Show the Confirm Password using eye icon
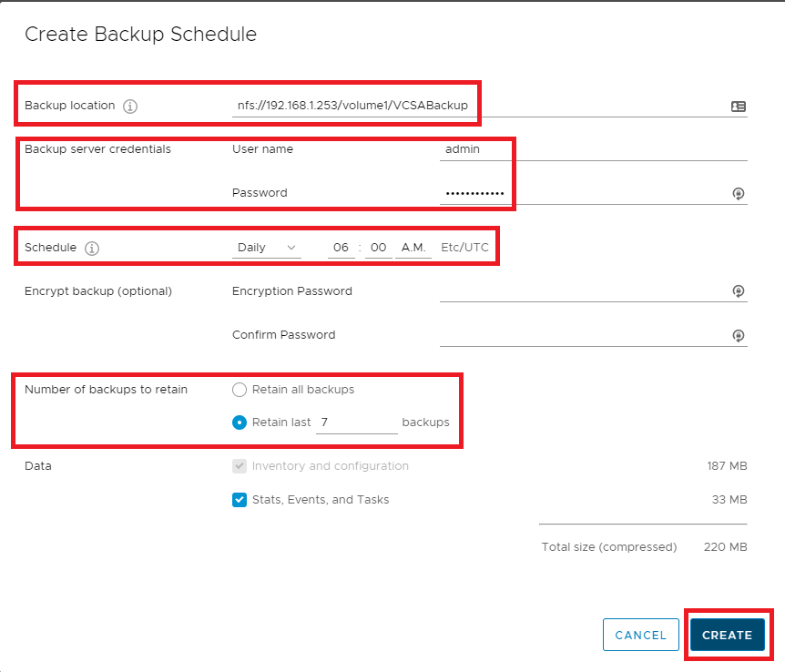The height and width of the screenshot is (672, 785). (x=739, y=335)
